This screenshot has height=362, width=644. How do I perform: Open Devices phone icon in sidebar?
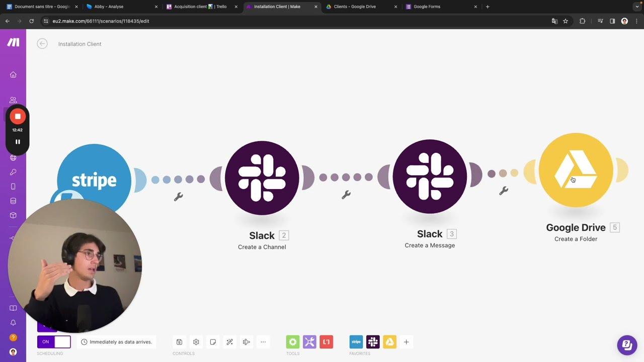(13, 187)
